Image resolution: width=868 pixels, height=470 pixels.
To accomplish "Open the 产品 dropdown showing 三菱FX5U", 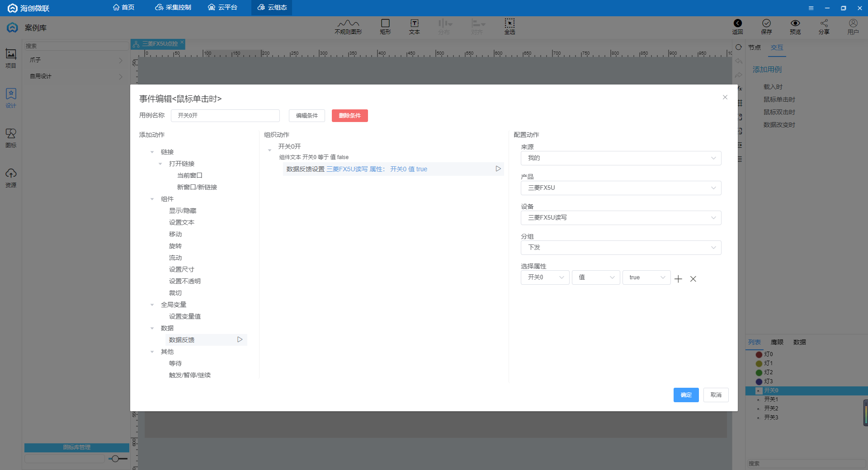I will [x=621, y=188].
